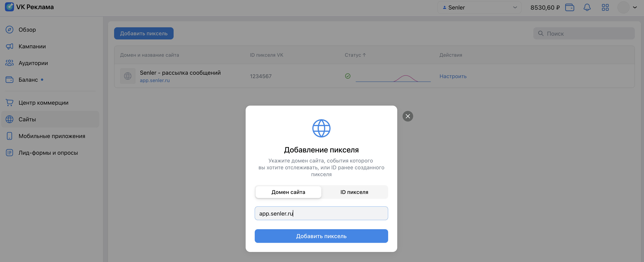
Task: Close the pixel dialog with X
Action: [x=408, y=116]
